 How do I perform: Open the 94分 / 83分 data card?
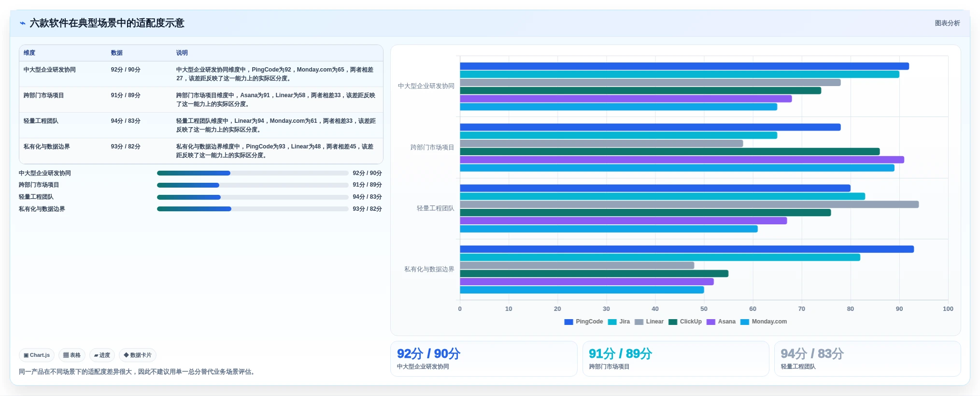pyautogui.click(x=867, y=359)
